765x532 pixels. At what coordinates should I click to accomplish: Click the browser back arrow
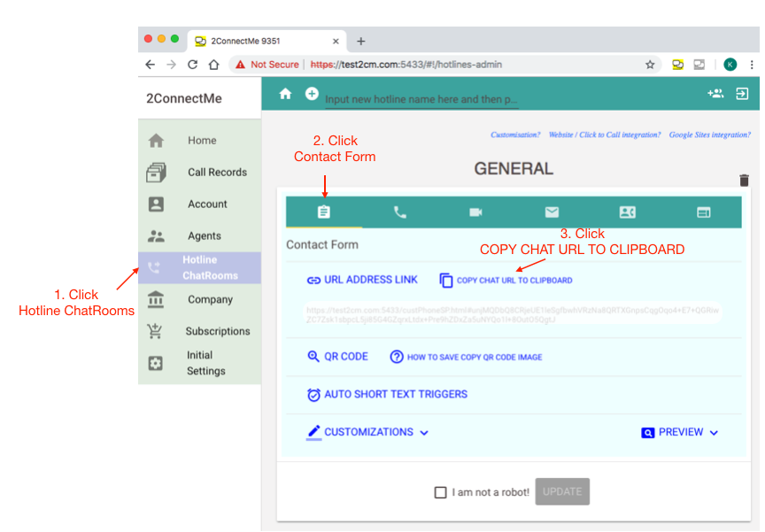coord(151,65)
